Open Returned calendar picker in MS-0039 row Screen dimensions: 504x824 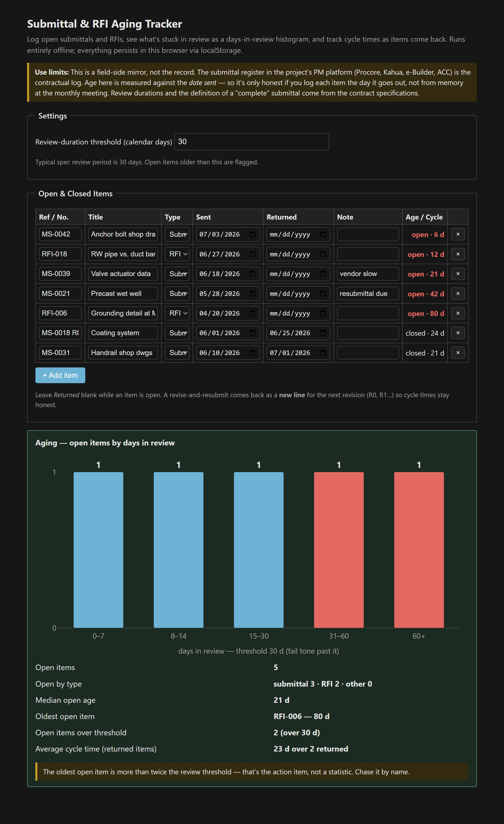[x=323, y=274]
